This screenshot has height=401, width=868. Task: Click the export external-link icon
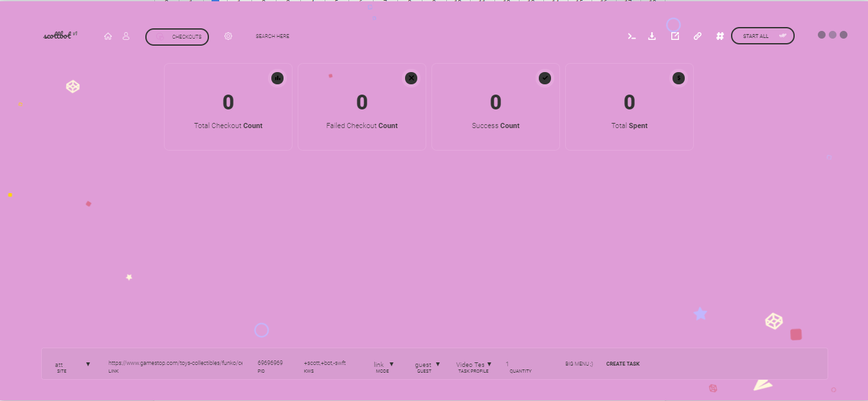(675, 37)
